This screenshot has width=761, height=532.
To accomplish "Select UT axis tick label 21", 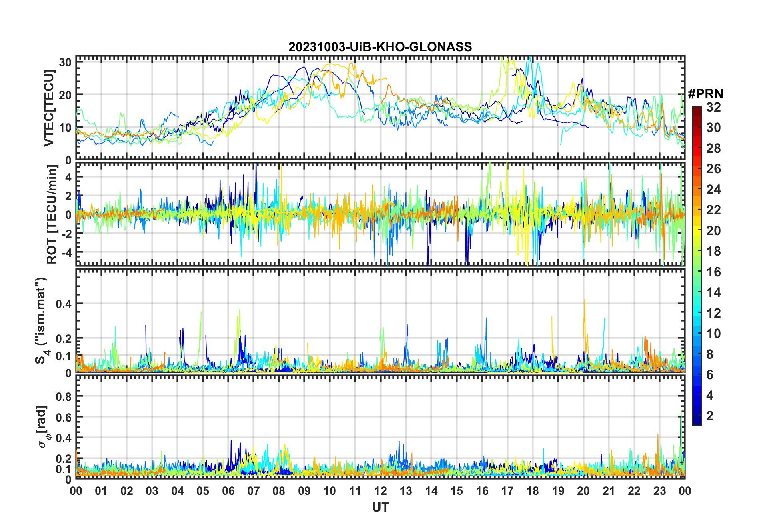I will click(609, 490).
